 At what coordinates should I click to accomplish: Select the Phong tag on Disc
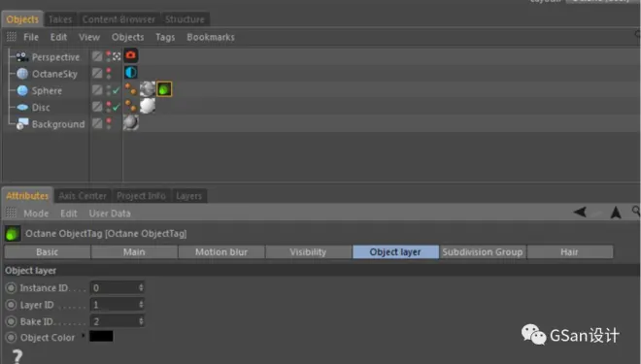tap(131, 106)
